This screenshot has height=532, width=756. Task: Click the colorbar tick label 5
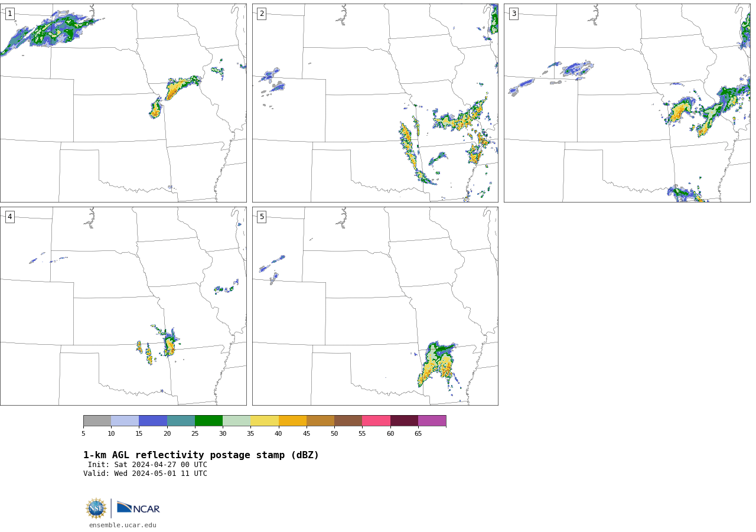tap(83, 434)
